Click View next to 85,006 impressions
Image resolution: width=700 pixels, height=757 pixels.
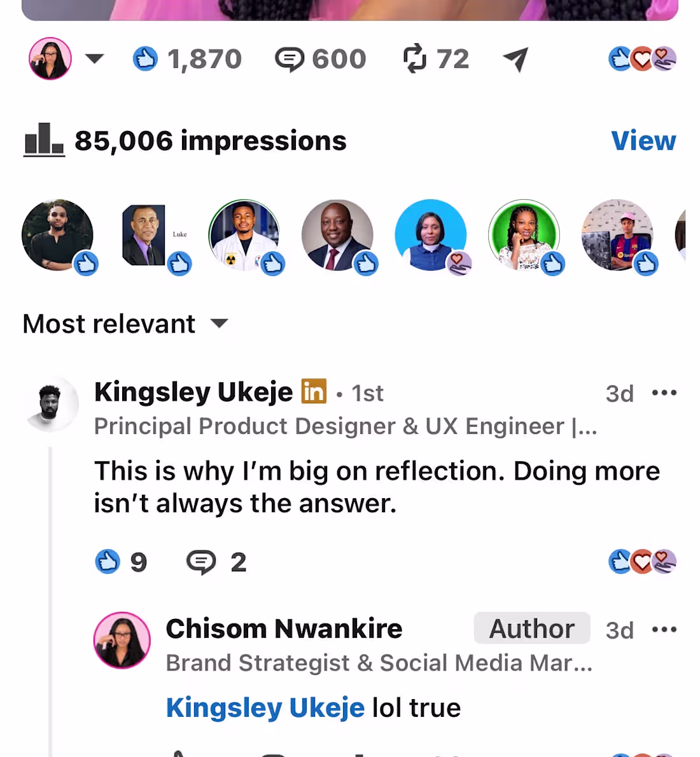pos(643,141)
